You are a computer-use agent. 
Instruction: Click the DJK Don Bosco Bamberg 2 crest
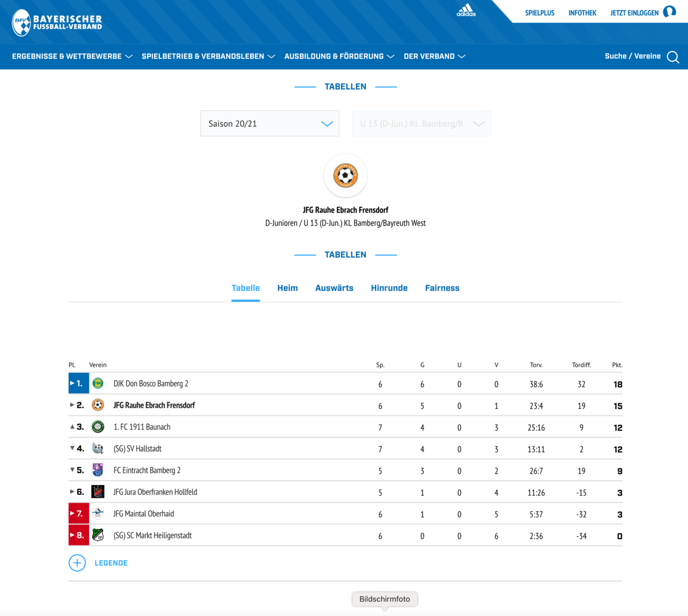click(98, 383)
